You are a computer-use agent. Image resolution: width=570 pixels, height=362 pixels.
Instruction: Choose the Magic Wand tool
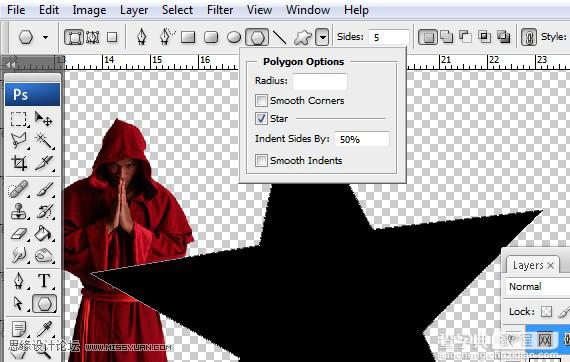(44, 140)
